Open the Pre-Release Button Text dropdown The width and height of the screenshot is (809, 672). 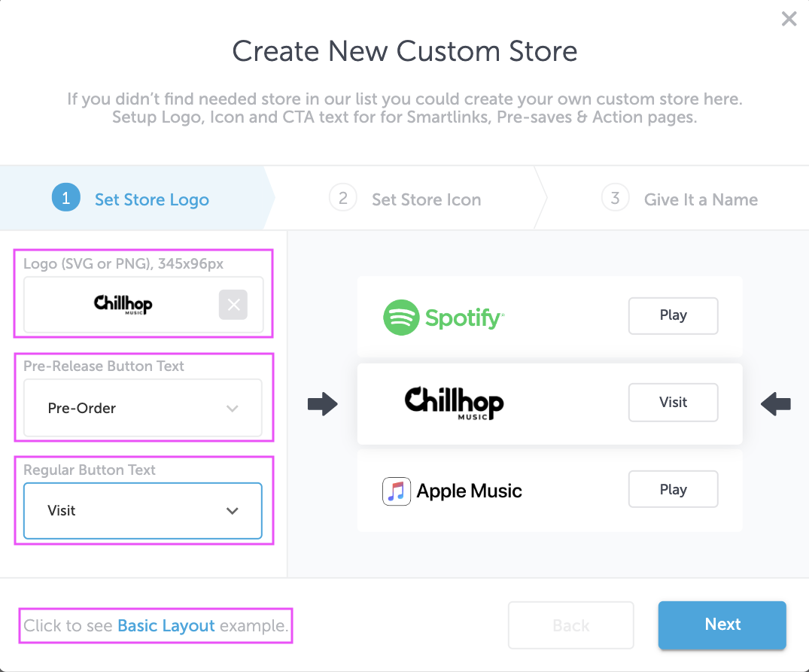pos(143,408)
